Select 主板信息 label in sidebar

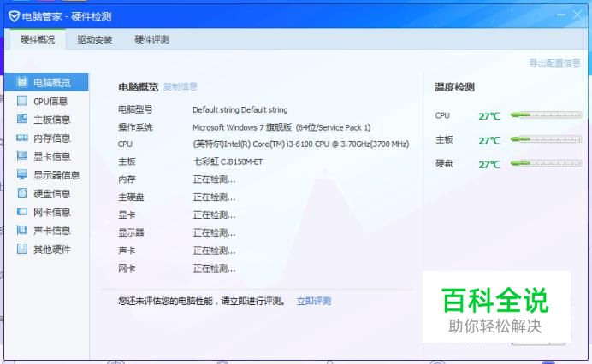pyautogui.click(x=52, y=120)
